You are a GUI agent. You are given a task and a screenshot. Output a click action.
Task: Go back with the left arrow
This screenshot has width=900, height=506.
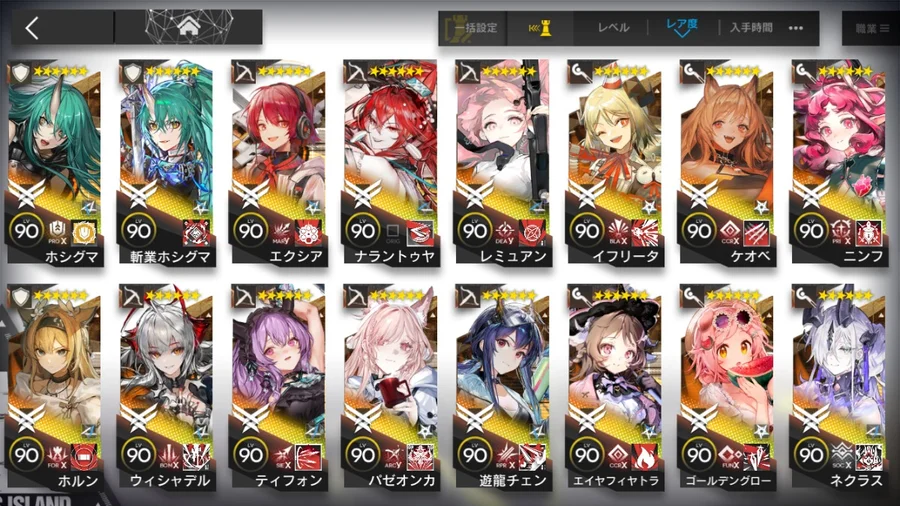coord(32,28)
